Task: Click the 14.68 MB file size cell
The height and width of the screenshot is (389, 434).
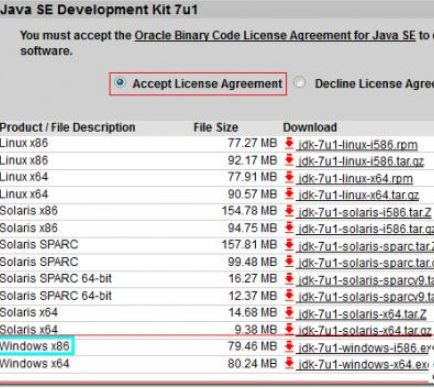Action: click(252, 312)
